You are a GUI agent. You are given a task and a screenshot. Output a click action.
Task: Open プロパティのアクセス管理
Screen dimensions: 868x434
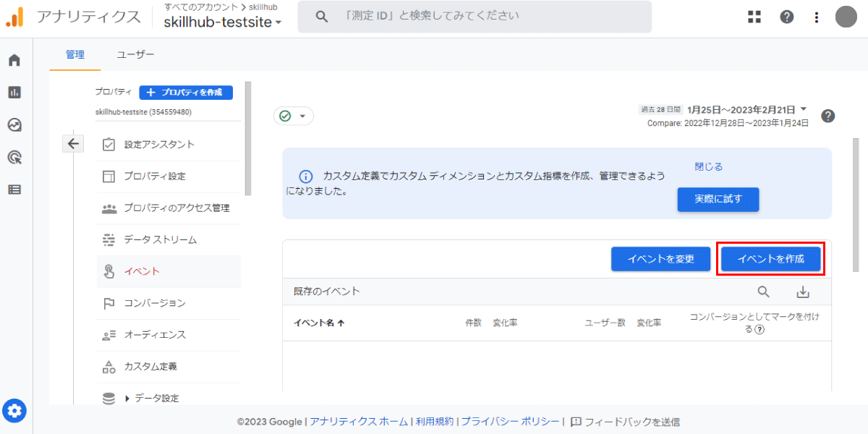point(169,208)
